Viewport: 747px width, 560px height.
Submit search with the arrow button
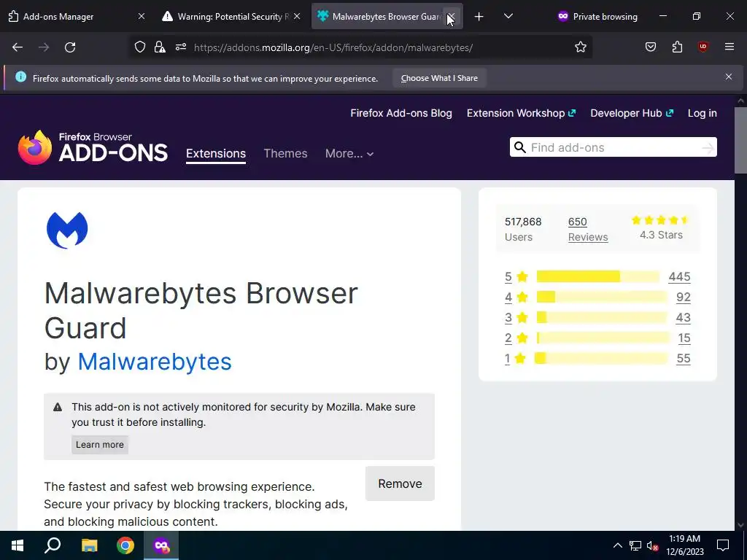pos(708,148)
